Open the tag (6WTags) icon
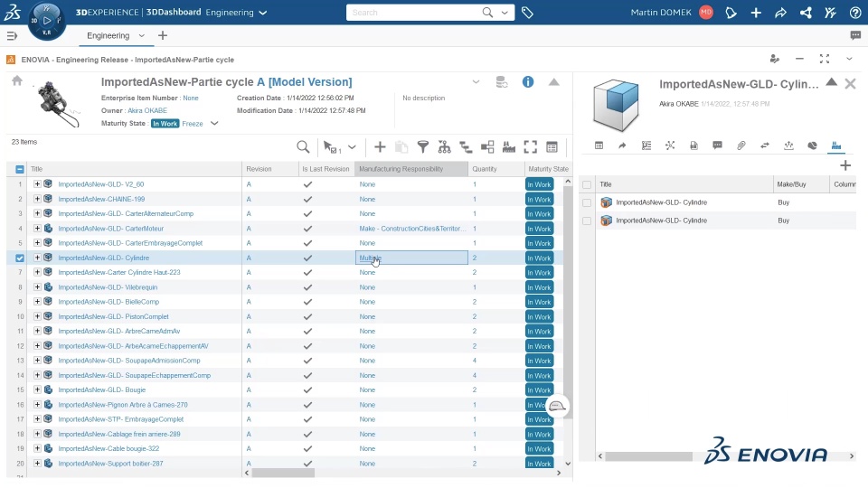This screenshot has width=868, height=488. [527, 12]
